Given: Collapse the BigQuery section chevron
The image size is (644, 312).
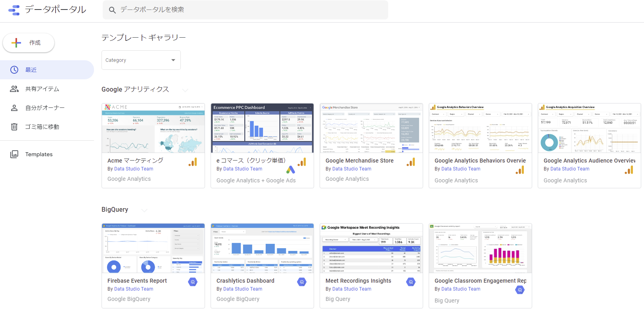Looking at the screenshot, I should pyautogui.click(x=144, y=210).
